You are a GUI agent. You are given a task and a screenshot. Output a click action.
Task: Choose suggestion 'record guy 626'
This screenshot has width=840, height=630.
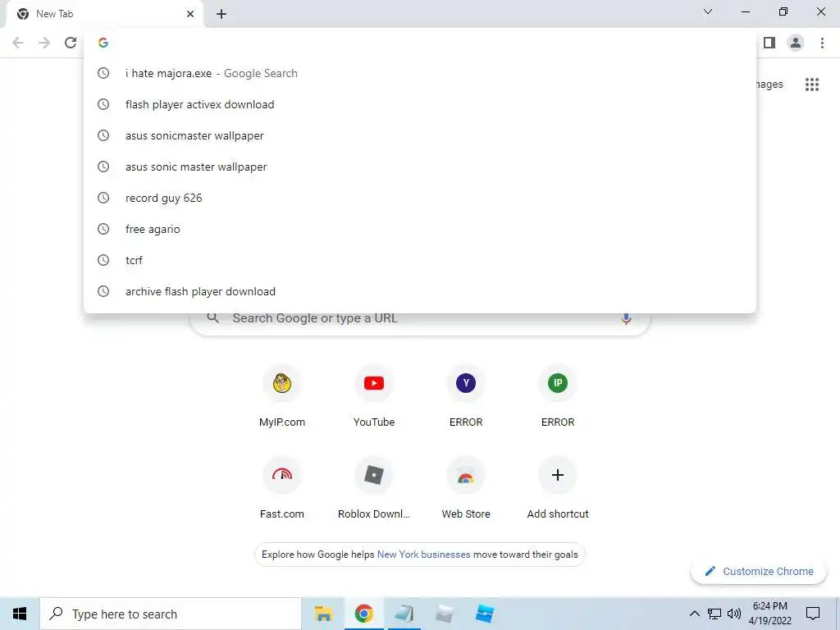(x=420, y=198)
